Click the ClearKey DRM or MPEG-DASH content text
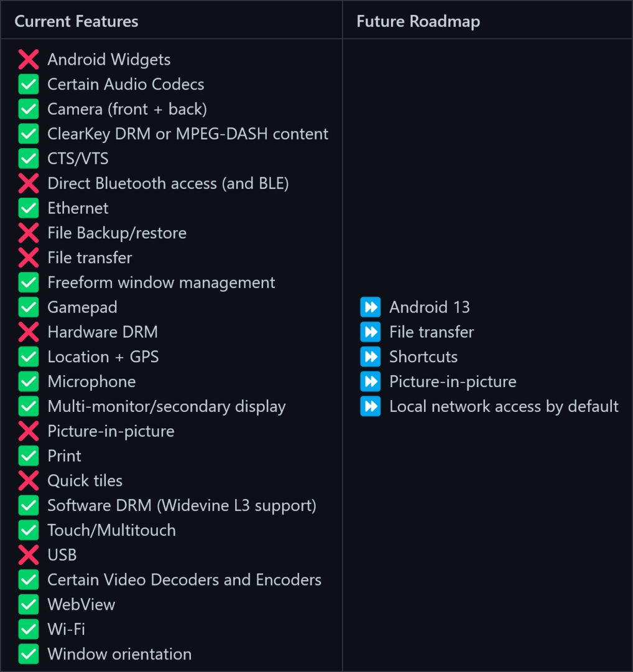 pos(188,134)
